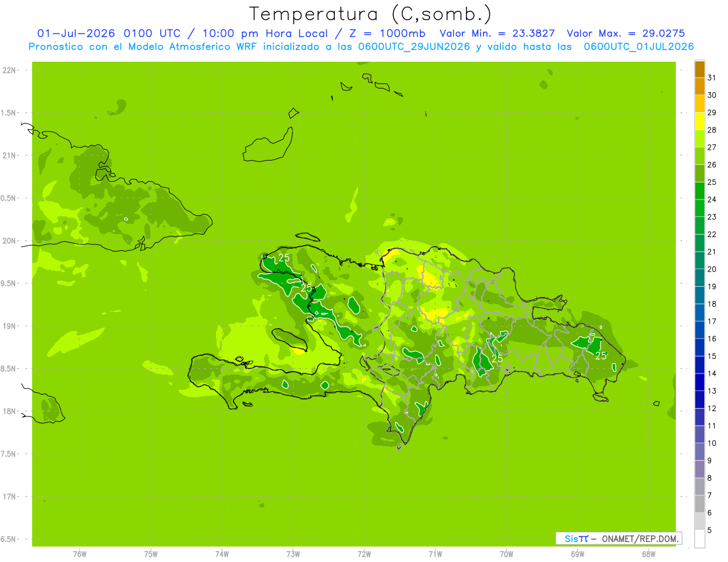Image resolution: width=728 pixels, height=562 pixels.
Task: Click the "8" legend scale value
Action: coord(710,478)
